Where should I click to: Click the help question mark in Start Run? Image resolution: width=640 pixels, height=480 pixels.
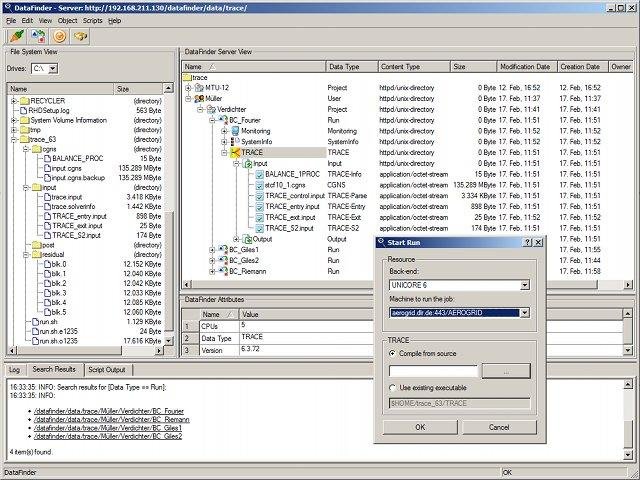pos(527,242)
